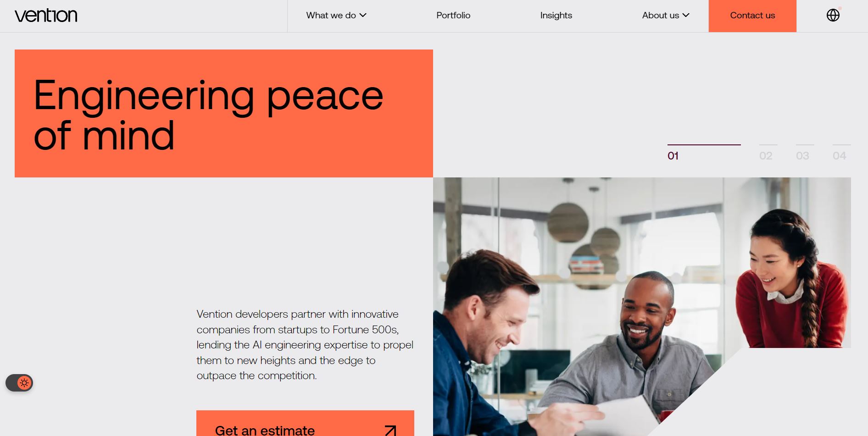
Task: Open the globe language selector
Action: coord(833,15)
